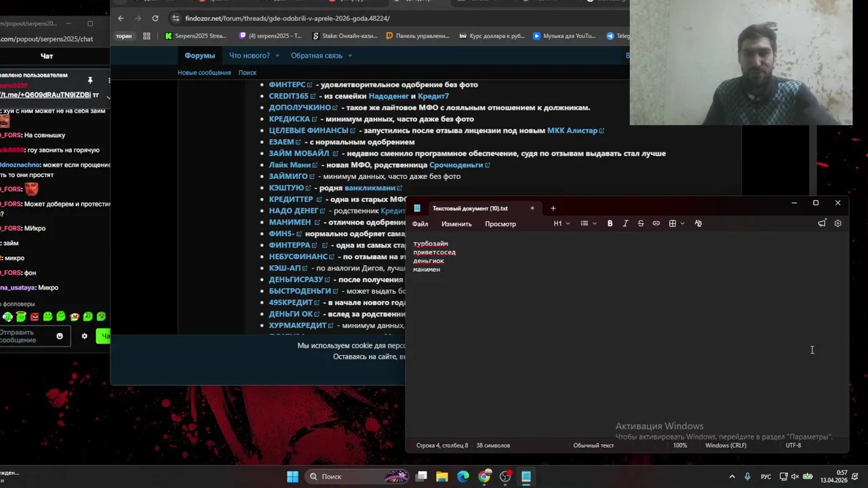
Task: Click the pin icon on pinned chat message
Action: pyautogui.click(x=90, y=80)
